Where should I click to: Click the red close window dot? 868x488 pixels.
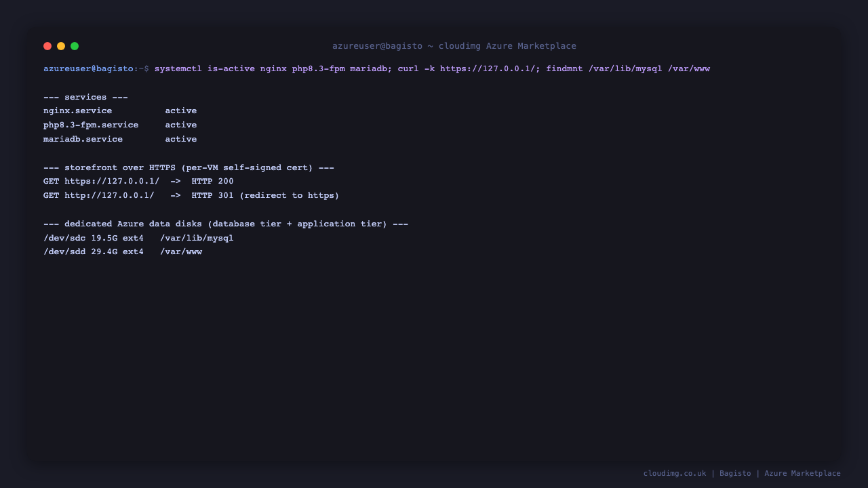click(x=47, y=46)
